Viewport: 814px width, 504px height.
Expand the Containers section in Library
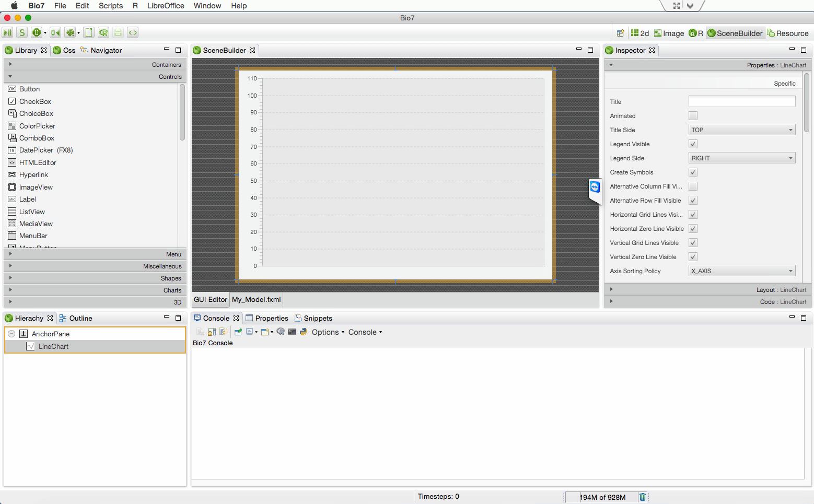pyautogui.click(x=95, y=64)
